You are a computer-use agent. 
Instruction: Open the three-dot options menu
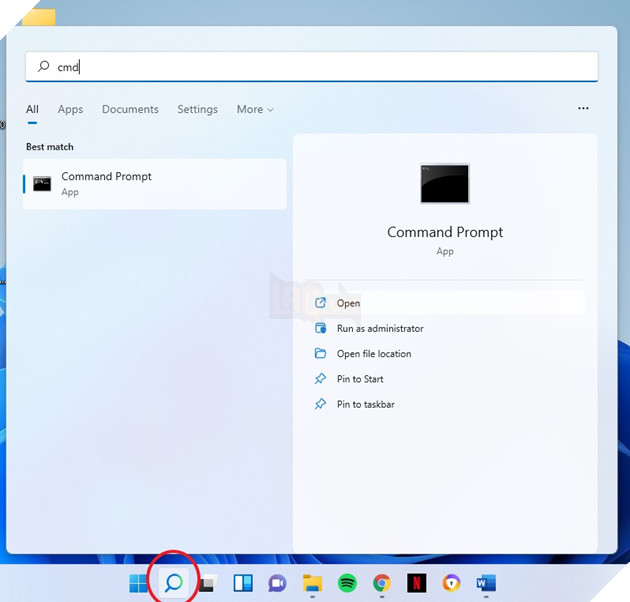click(x=583, y=108)
